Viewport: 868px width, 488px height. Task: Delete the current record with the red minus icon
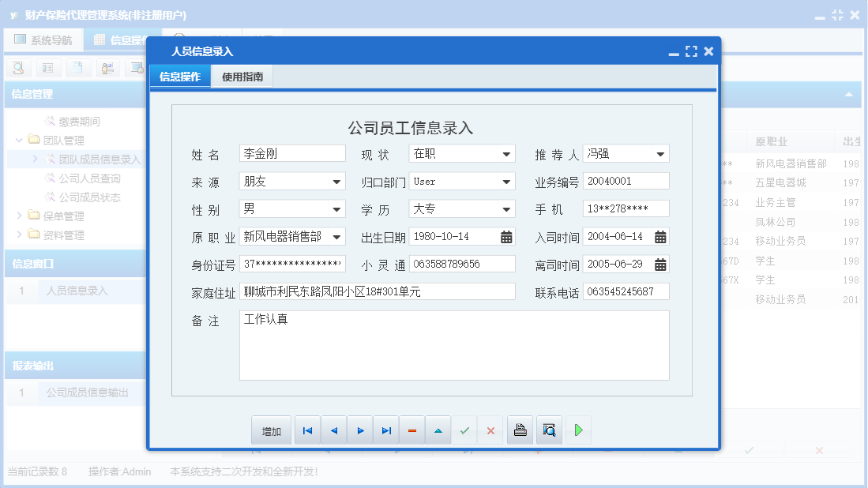coord(411,430)
